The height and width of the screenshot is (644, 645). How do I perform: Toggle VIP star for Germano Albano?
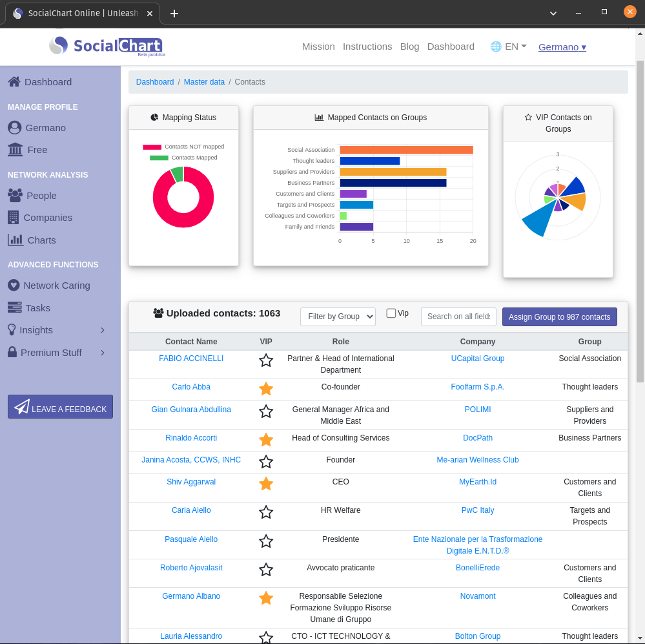coord(266,598)
